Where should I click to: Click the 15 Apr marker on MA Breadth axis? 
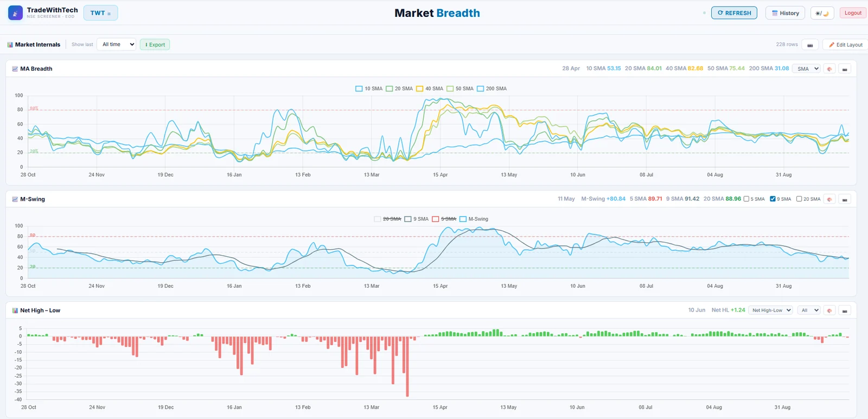point(440,175)
